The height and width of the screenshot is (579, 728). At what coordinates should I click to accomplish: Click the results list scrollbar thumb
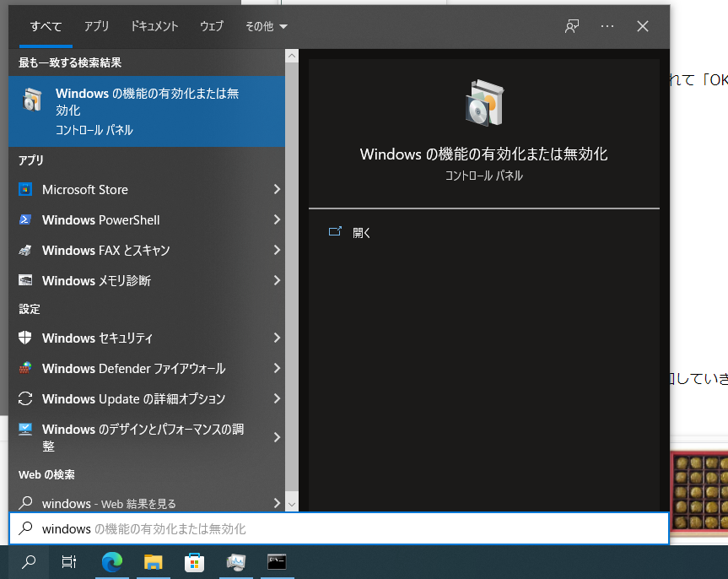[292, 277]
